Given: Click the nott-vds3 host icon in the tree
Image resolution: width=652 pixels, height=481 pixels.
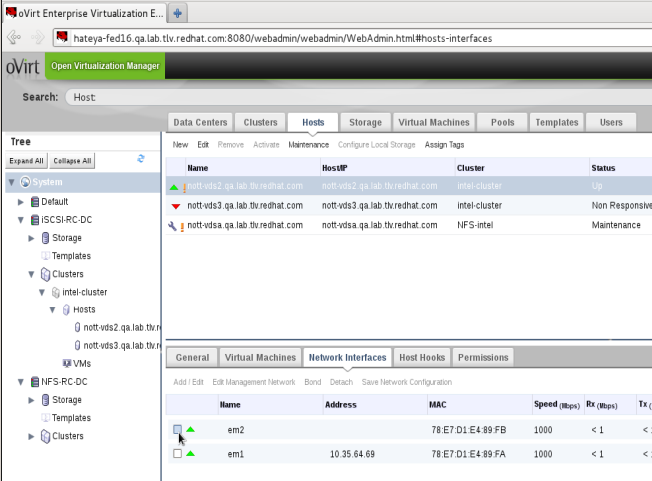Looking at the screenshot, I should (x=77, y=345).
